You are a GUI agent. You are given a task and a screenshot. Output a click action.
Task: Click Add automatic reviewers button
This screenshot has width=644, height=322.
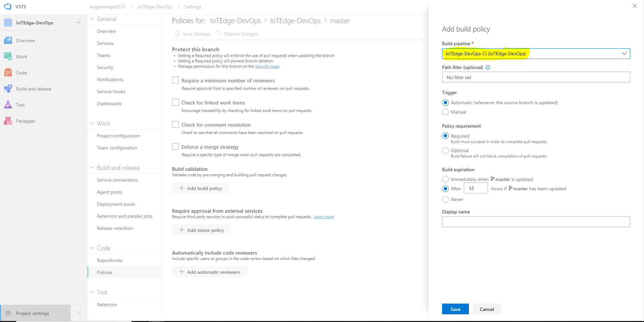pos(210,272)
